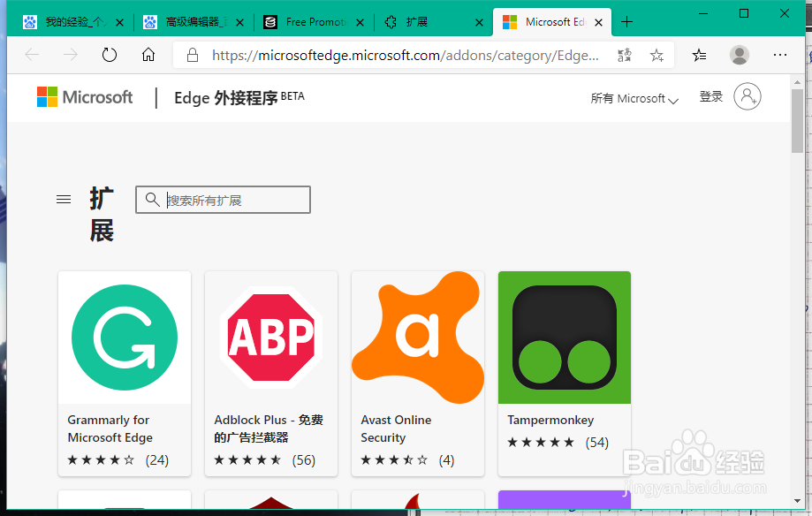Close the 高级编辑器 tab

[x=239, y=22]
